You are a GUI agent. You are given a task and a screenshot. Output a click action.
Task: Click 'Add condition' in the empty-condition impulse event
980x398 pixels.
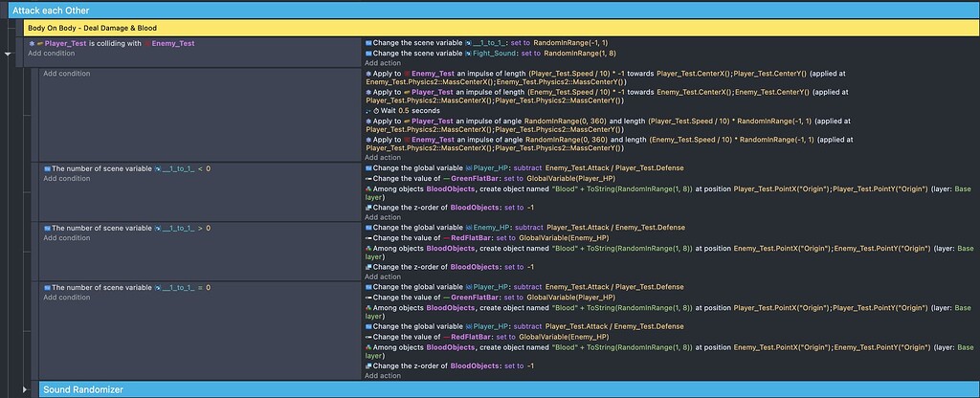66,73
